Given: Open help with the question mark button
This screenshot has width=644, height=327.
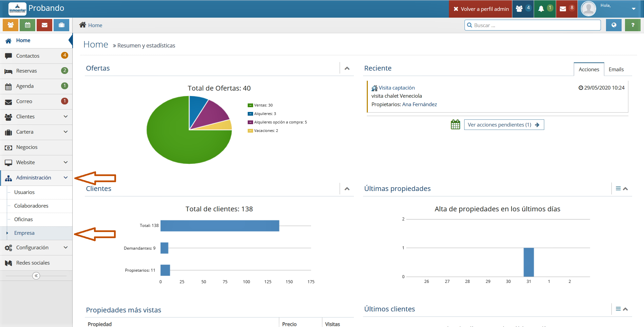Looking at the screenshot, I should pos(633,25).
